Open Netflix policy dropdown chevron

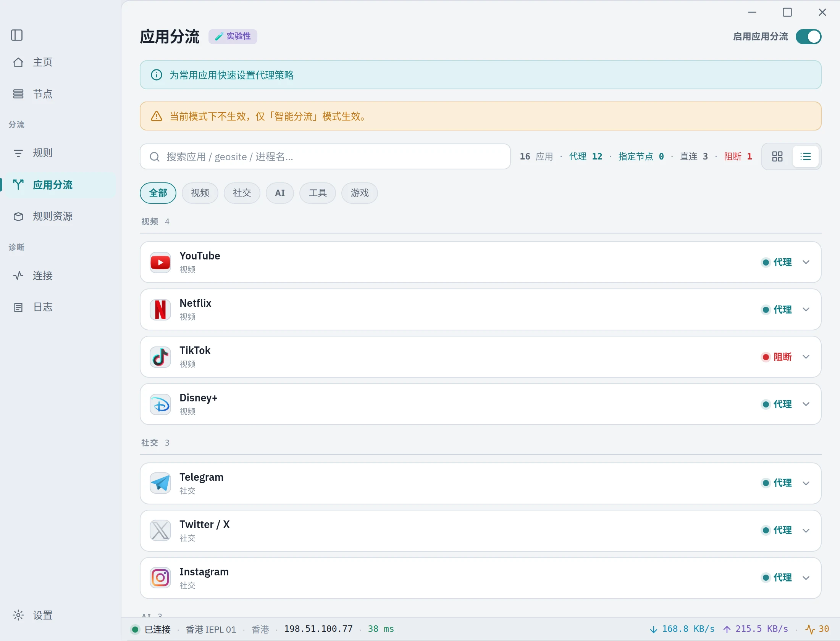(x=806, y=309)
